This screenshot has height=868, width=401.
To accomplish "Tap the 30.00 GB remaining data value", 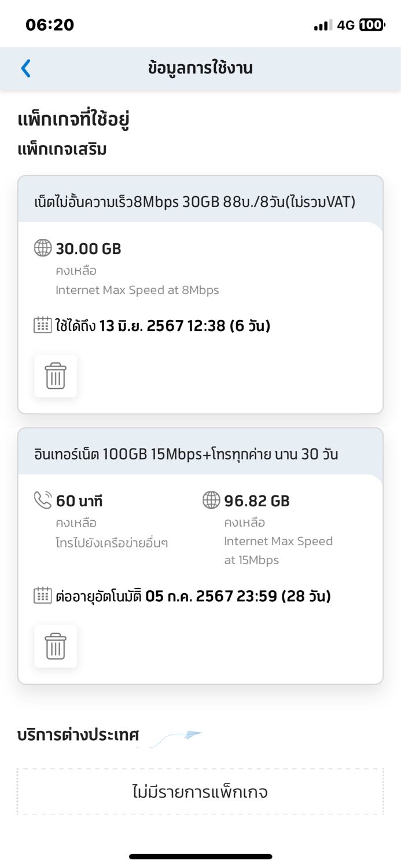I will click(89, 249).
